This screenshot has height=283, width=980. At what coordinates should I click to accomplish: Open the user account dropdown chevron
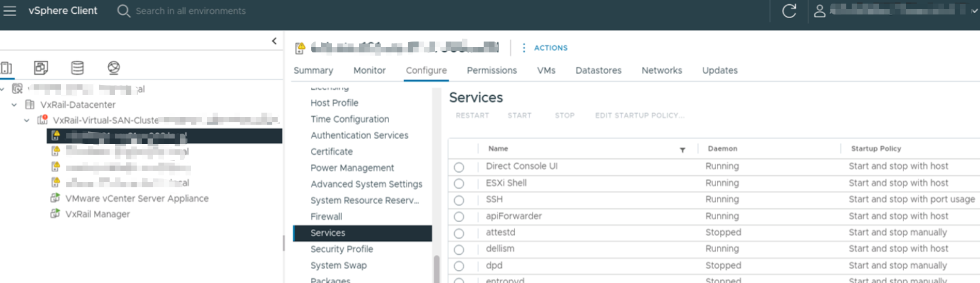pos(974,11)
